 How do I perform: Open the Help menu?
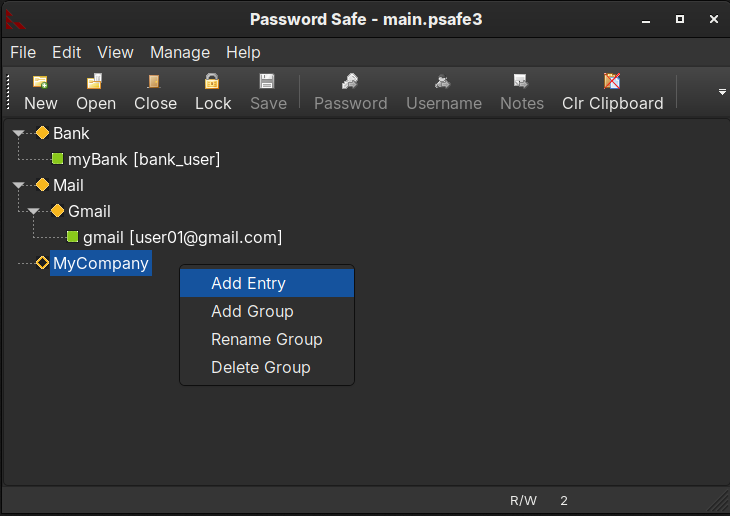(x=243, y=53)
